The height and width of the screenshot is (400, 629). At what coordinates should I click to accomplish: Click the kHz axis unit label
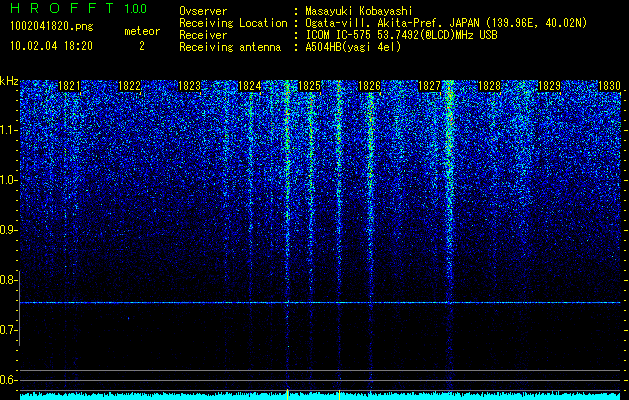tap(9, 81)
